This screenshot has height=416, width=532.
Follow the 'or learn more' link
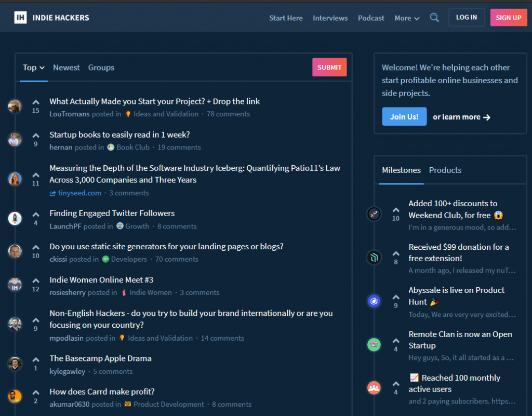(461, 117)
